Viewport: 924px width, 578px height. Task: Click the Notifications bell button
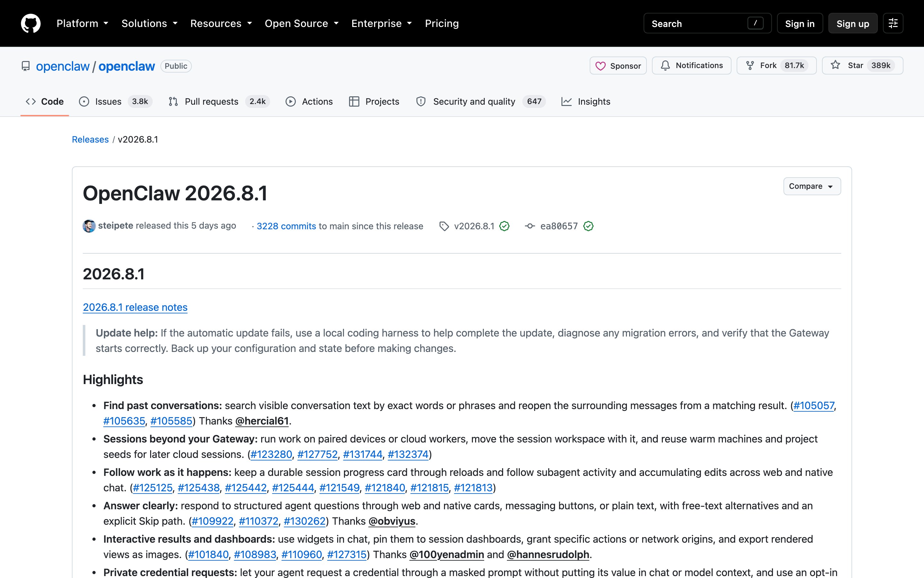click(x=691, y=66)
